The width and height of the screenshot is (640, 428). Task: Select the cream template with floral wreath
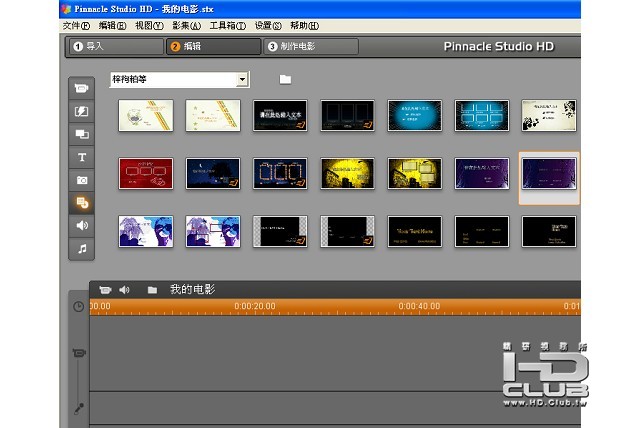[x=146, y=115]
